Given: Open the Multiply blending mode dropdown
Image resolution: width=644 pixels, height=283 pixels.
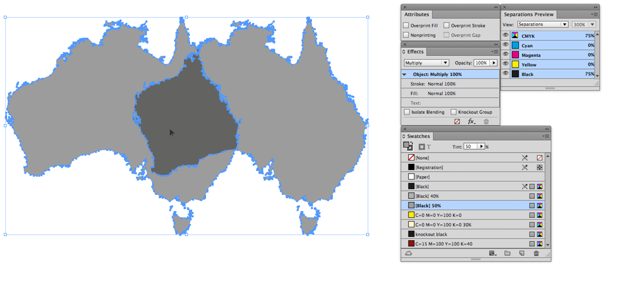Looking at the screenshot, I should pyautogui.click(x=426, y=63).
